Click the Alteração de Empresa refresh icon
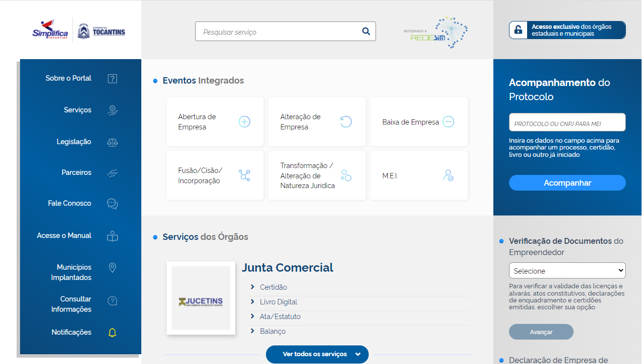642x364 pixels. pyautogui.click(x=346, y=122)
